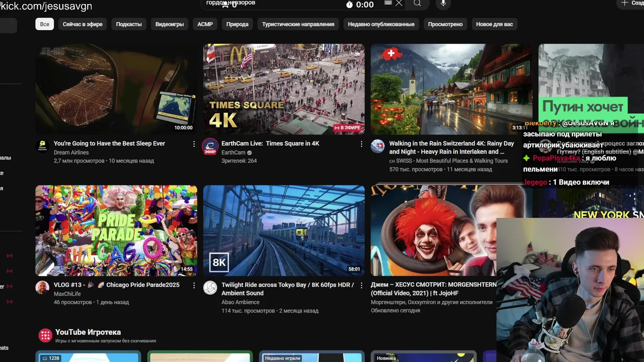The height and width of the screenshot is (362, 644).
Task: Open title "You're Going to Have the Best Sleep Ever"
Action: 109,143
